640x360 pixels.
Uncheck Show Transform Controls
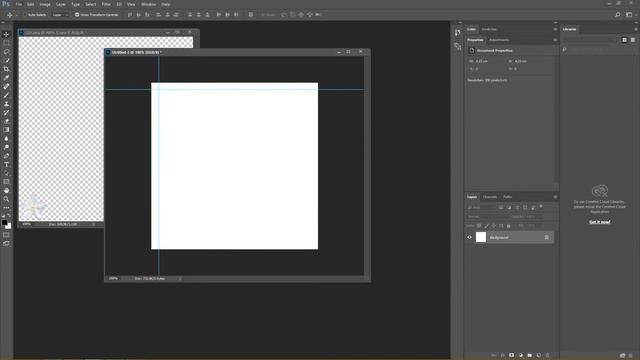click(77, 15)
